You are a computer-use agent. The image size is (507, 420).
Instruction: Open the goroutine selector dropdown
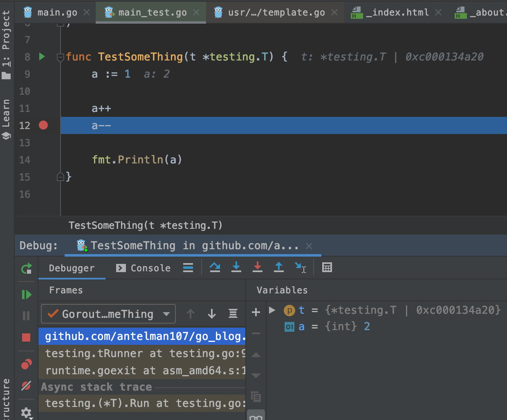pos(108,314)
